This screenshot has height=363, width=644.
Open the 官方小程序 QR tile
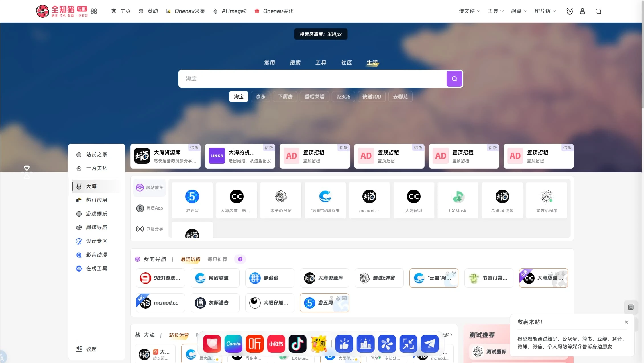[x=547, y=200]
